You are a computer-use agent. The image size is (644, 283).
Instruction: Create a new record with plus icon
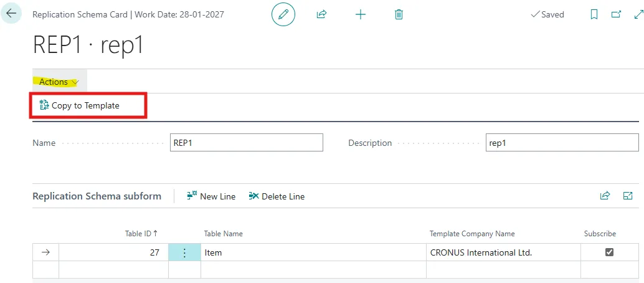click(360, 15)
